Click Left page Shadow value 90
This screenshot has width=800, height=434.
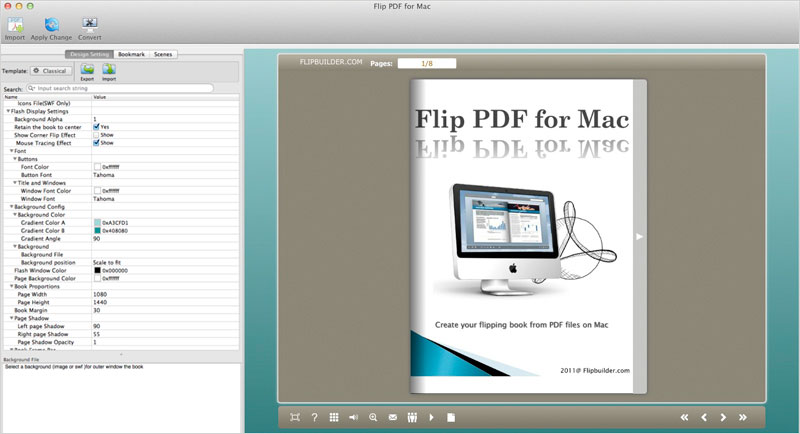click(x=96, y=326)
